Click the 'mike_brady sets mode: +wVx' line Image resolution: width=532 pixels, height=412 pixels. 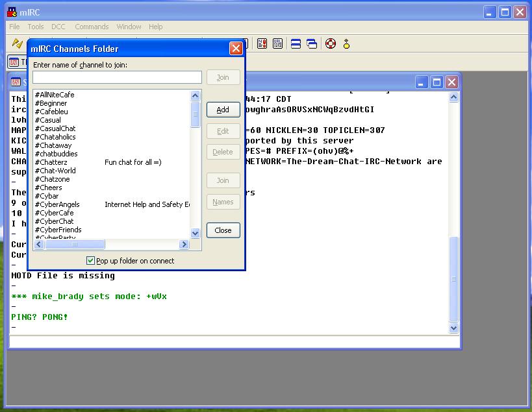(89, 297)
